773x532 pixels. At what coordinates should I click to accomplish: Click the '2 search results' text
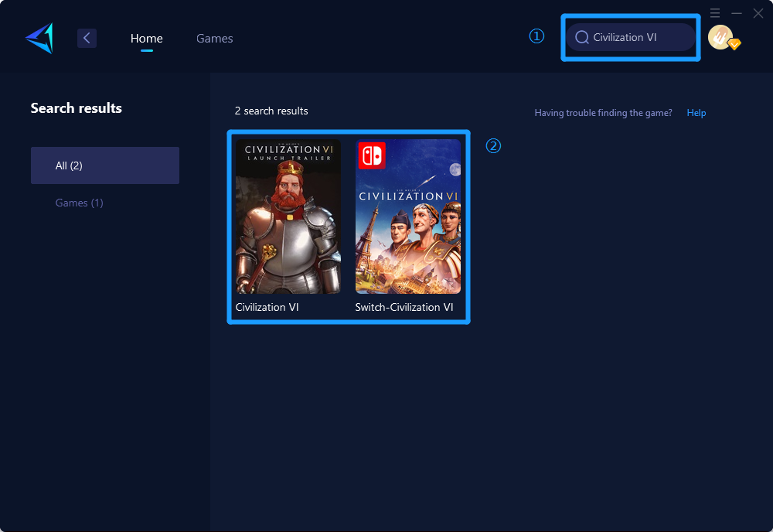click(x=271, y=111)
